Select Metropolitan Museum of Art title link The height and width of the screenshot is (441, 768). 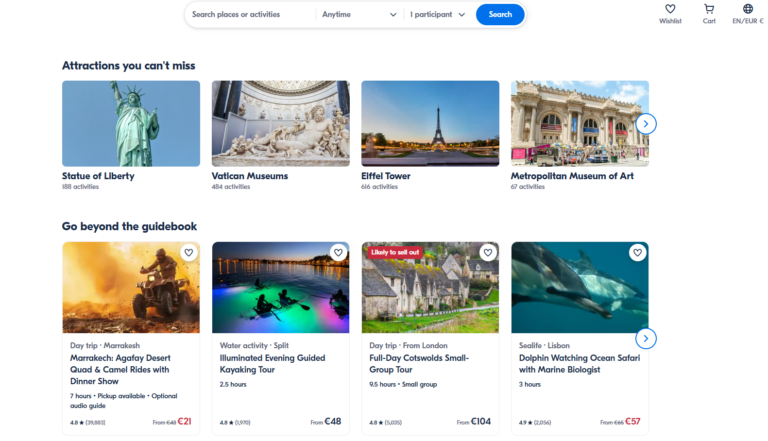[x=572, y=176]
